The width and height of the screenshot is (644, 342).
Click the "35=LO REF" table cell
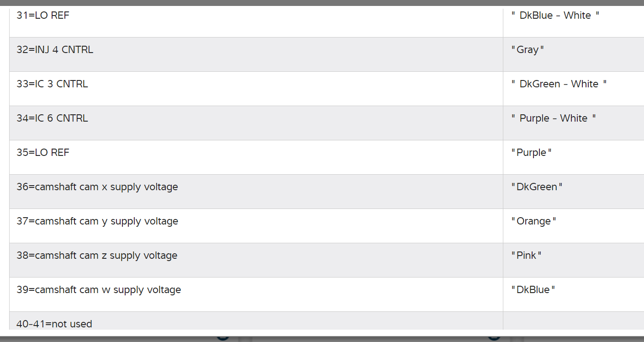pyautogui.click(x=43, y=153)
